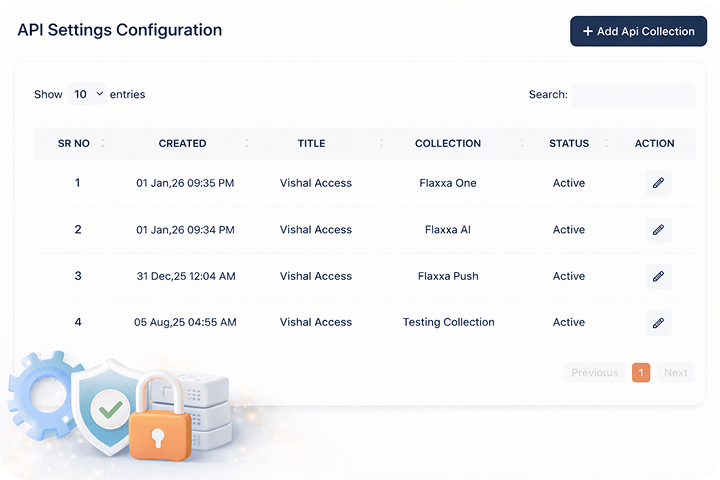Sort by the STATUS column header
The width and height of the screenshot is (720, 480).
[x=569, y=143]
